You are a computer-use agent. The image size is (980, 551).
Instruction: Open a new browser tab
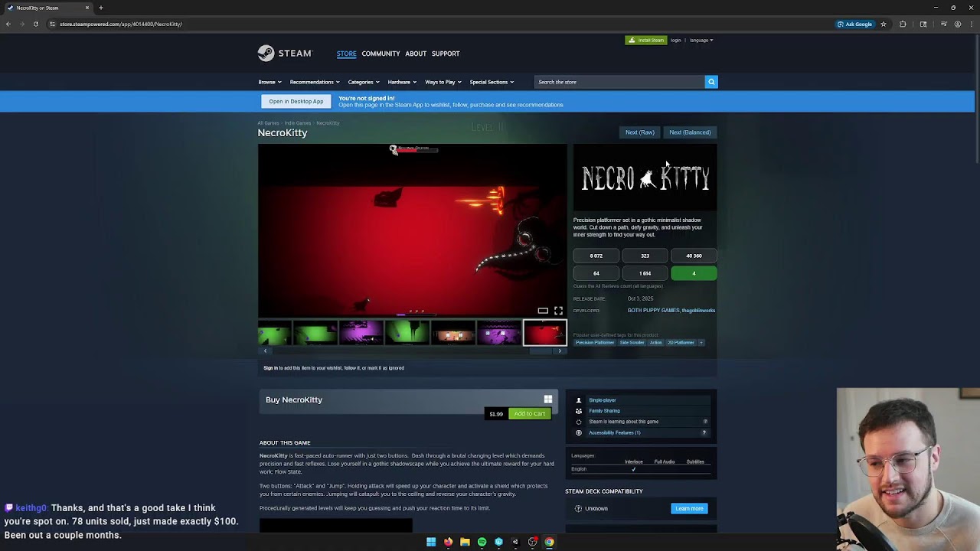100,8
